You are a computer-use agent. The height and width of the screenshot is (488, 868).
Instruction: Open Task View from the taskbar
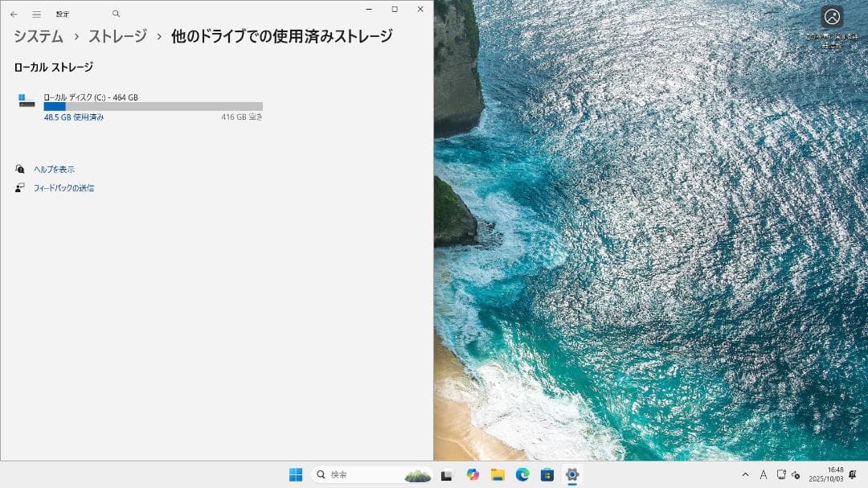tap(448, 474)
